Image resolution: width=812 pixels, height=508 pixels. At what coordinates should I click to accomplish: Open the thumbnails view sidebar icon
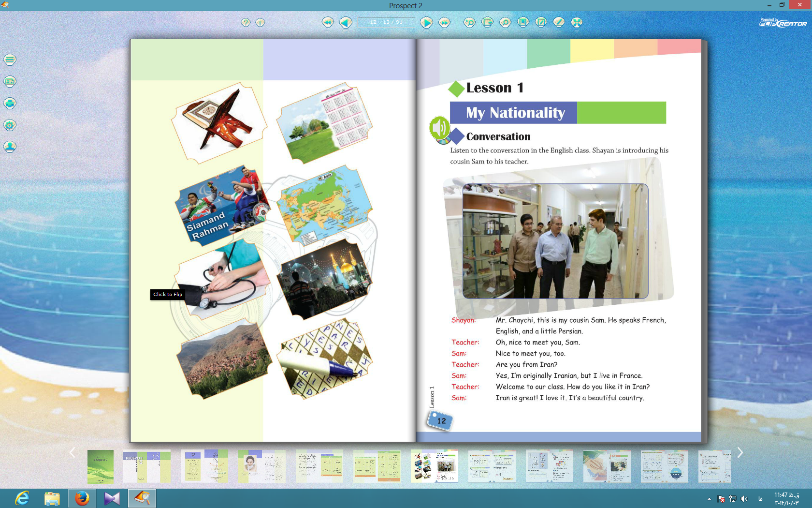10,81
